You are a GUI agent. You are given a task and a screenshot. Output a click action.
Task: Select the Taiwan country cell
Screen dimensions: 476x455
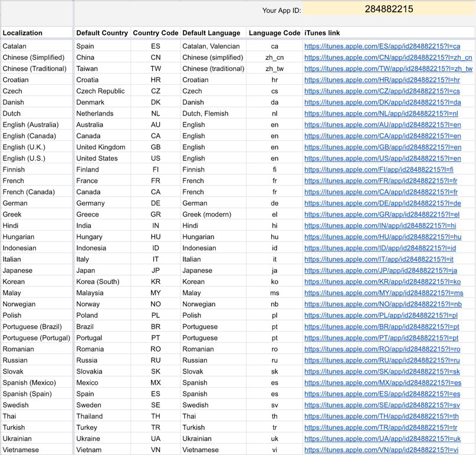point(102,68)
